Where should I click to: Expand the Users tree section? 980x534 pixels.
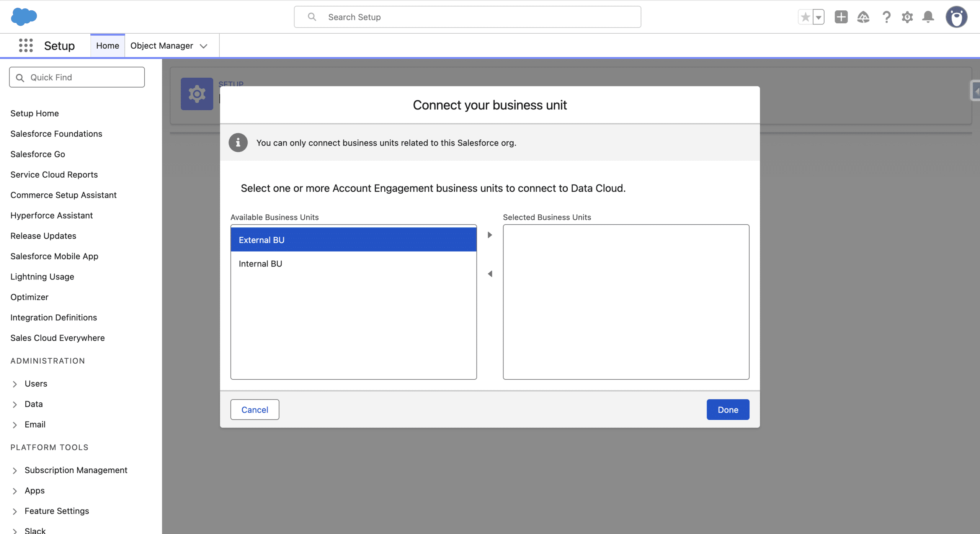point(15,384)
